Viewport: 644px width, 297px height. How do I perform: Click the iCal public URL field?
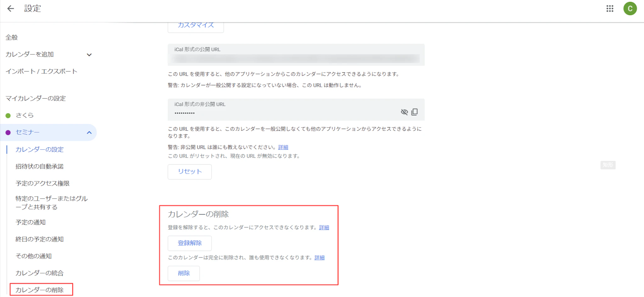coord(296,58)
